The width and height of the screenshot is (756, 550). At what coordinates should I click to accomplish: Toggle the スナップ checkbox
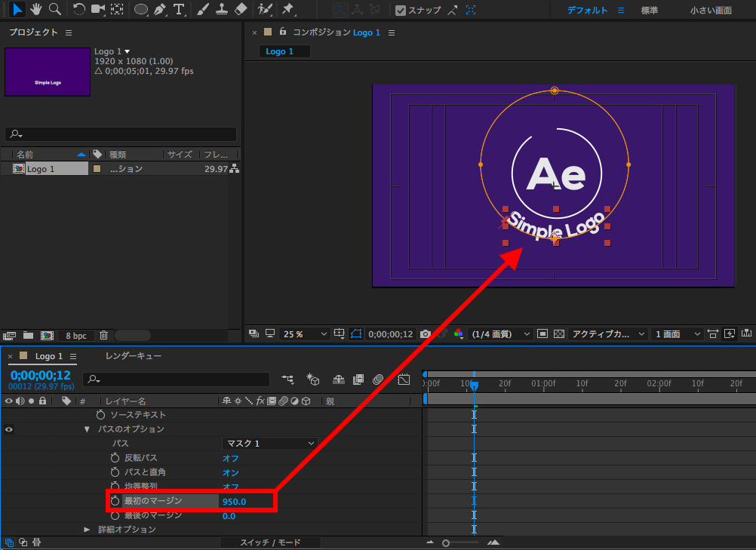click(x=401, y=11)
